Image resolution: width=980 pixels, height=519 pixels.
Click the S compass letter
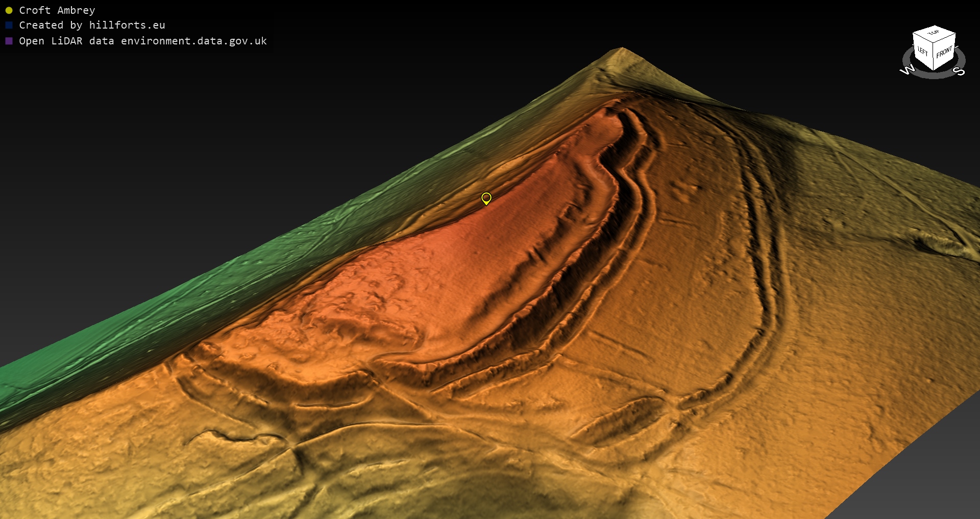960,71
